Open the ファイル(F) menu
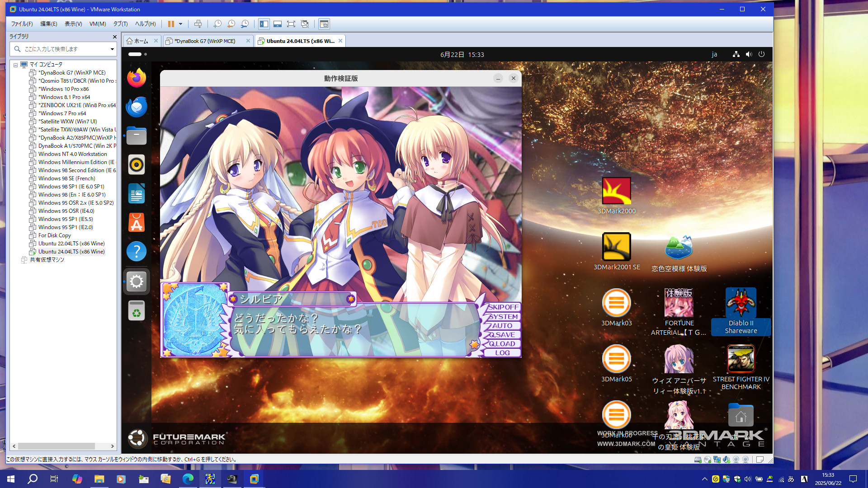 coord(22,24)
